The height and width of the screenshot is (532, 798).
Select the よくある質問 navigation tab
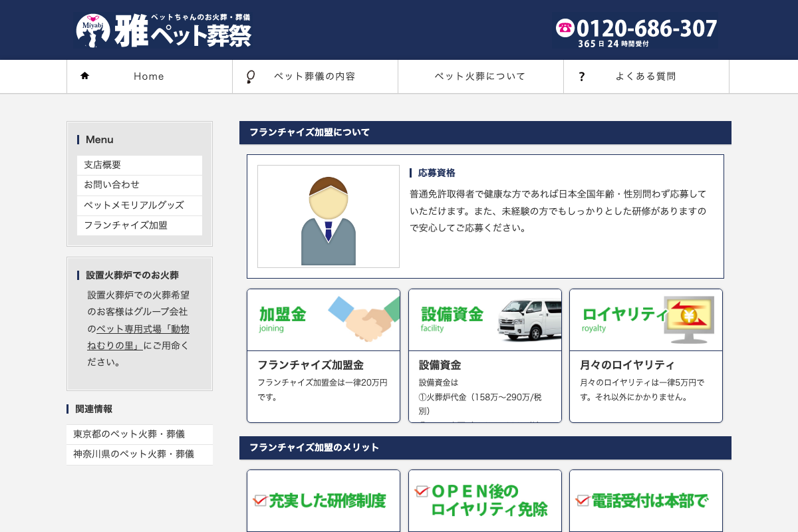pyautogui.click(x=646, y=76)
